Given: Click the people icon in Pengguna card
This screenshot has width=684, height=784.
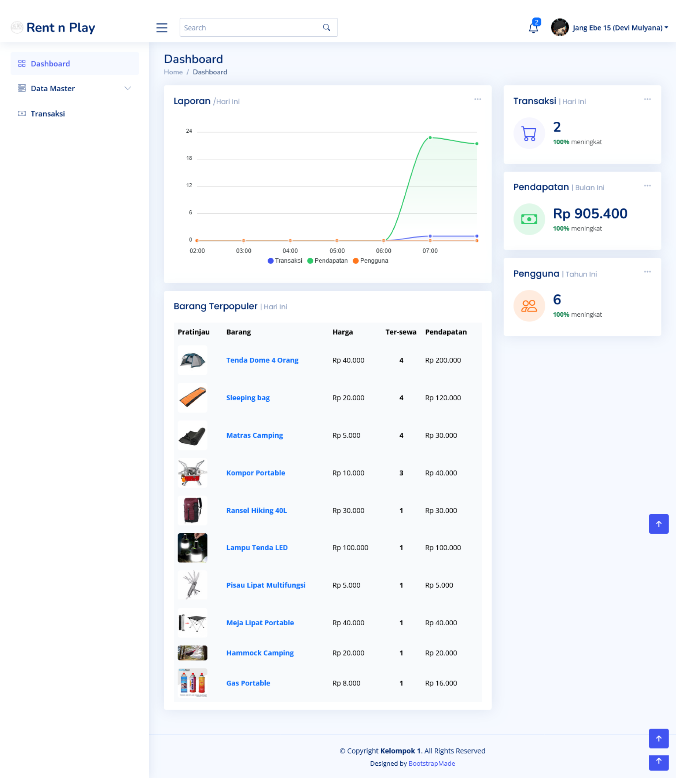Looking at the screenshot, I should (529, 305).
